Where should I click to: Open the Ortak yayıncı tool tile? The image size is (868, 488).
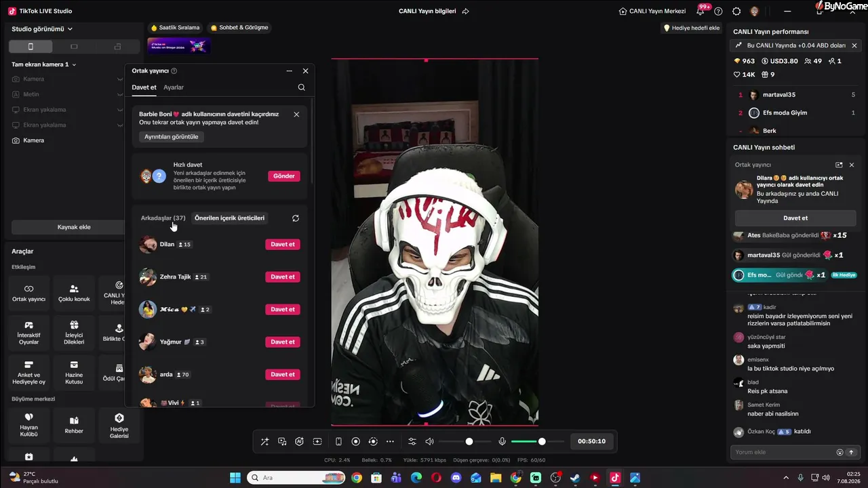(29, 293)
